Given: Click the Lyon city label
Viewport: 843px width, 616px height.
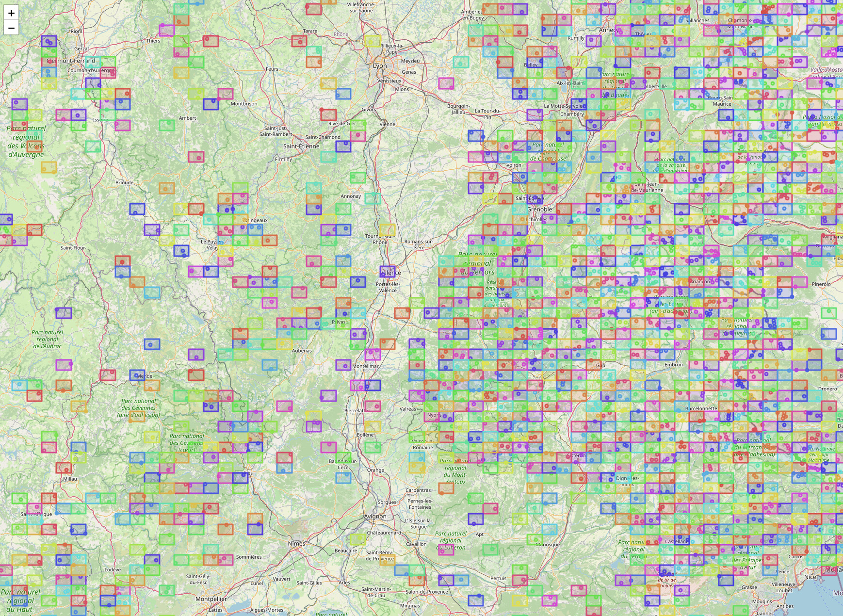Looking at the screenshot, I should pyautogui.click(x=380, y=66).
